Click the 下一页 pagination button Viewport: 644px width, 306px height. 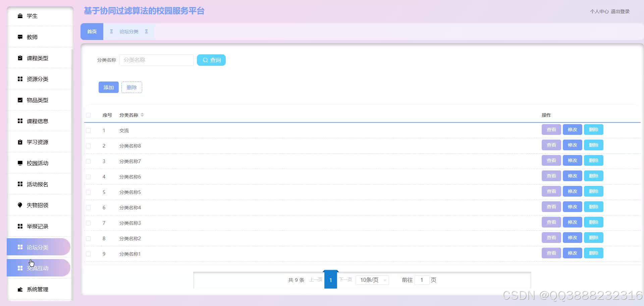click(345, 279)
